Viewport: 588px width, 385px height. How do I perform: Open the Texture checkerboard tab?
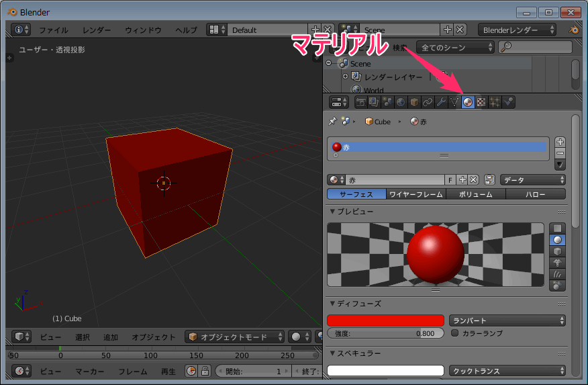pyautogui.click(x=481, y=102)
